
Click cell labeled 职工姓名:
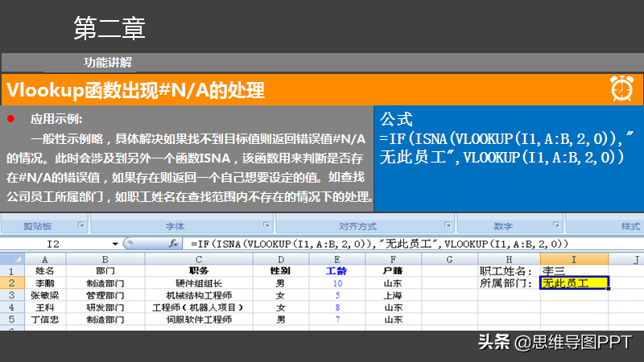click(509, 271)
